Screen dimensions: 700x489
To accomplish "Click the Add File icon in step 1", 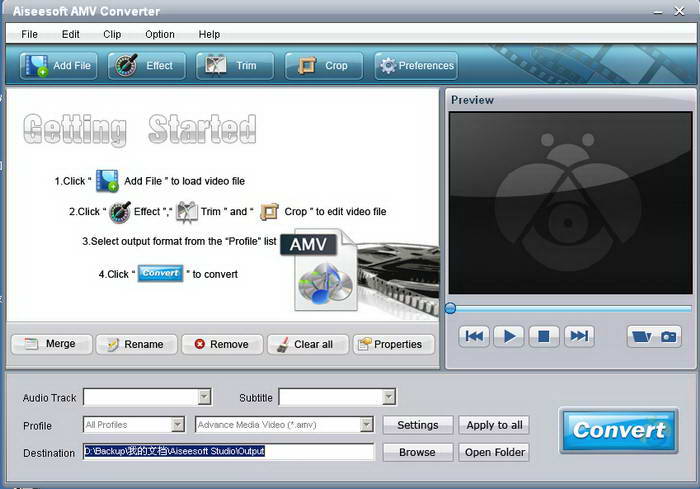I will (107, 180).
